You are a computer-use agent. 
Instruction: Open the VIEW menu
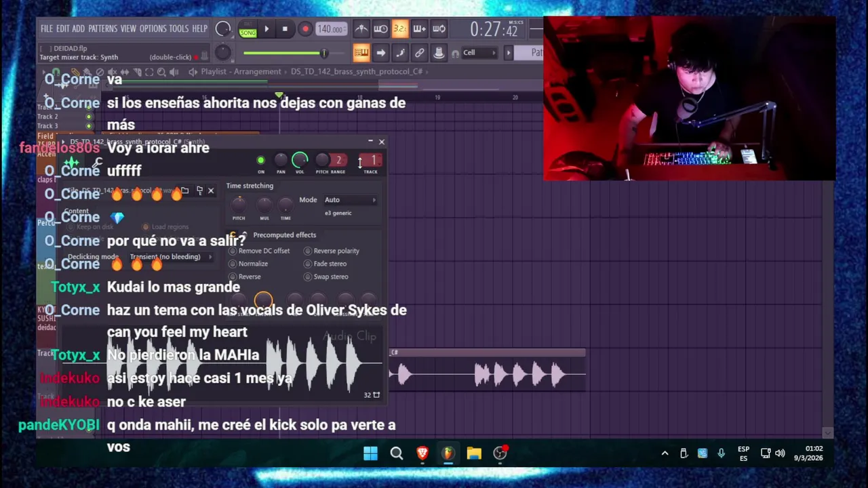[x=128, y=29]
